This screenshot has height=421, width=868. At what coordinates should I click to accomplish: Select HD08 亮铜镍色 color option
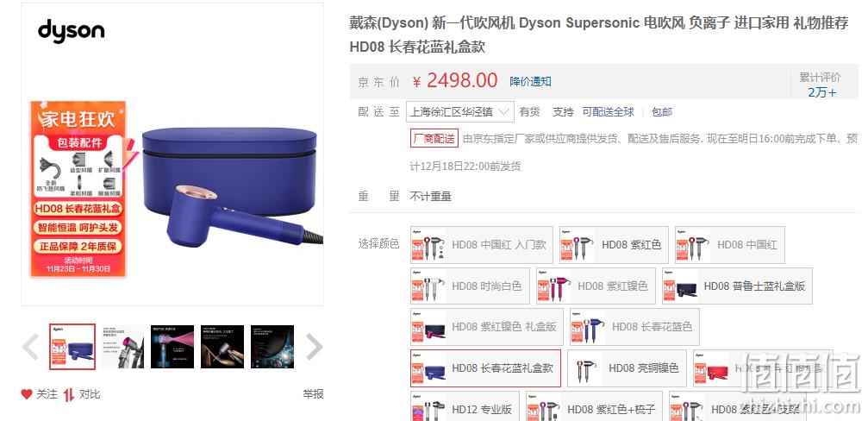pos(627,368)
